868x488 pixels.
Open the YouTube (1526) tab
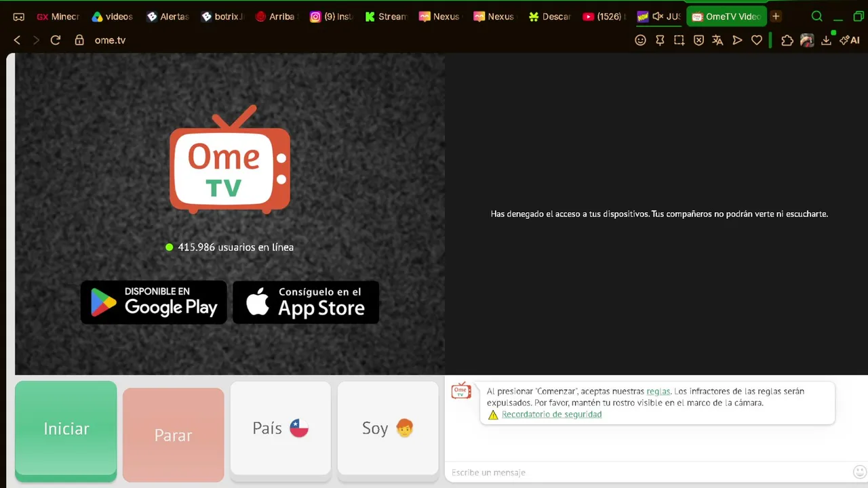[604, 16]
